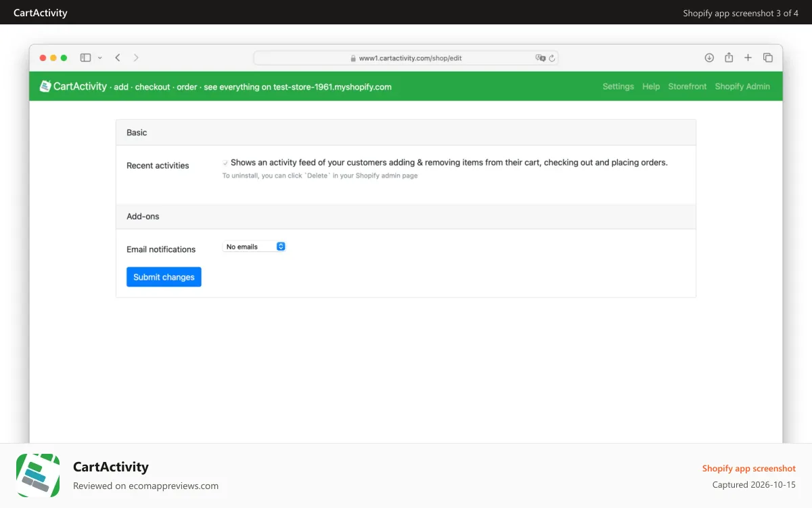Screen dimensions: 812x508
Task: Show the tab overview icon
Action: pyautogui.click(x=768, y=58)
